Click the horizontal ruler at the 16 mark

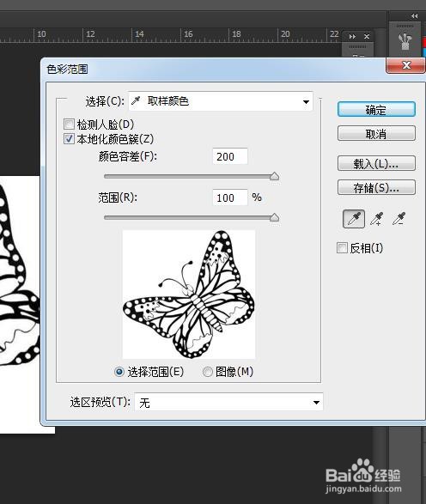click(188, 34)
